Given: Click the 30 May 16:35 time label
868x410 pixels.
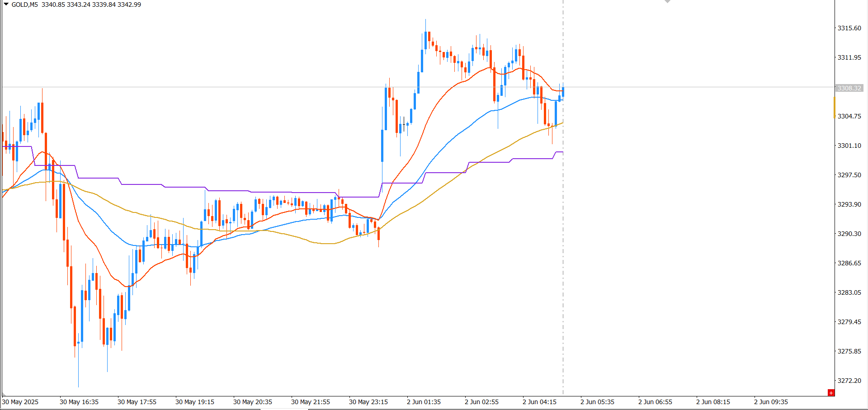Looking at the screenshot, I should [x=79, y=402].
